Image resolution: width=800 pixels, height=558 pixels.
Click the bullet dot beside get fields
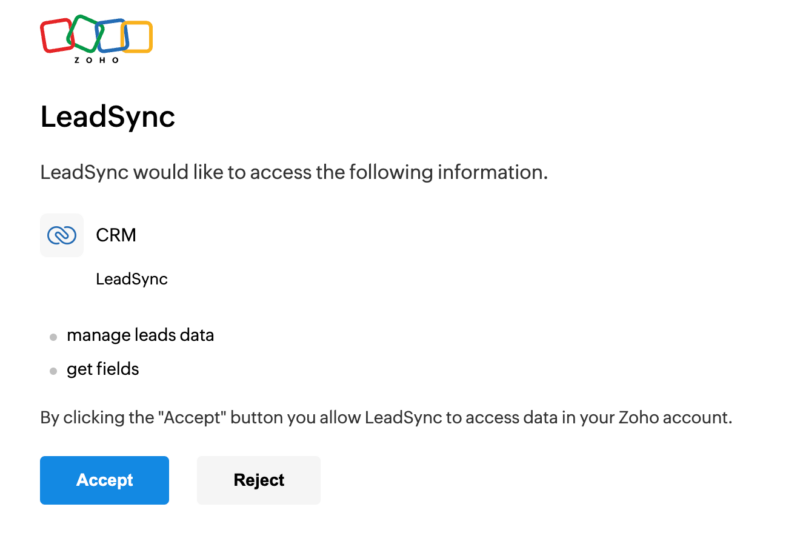coord(53,371)
